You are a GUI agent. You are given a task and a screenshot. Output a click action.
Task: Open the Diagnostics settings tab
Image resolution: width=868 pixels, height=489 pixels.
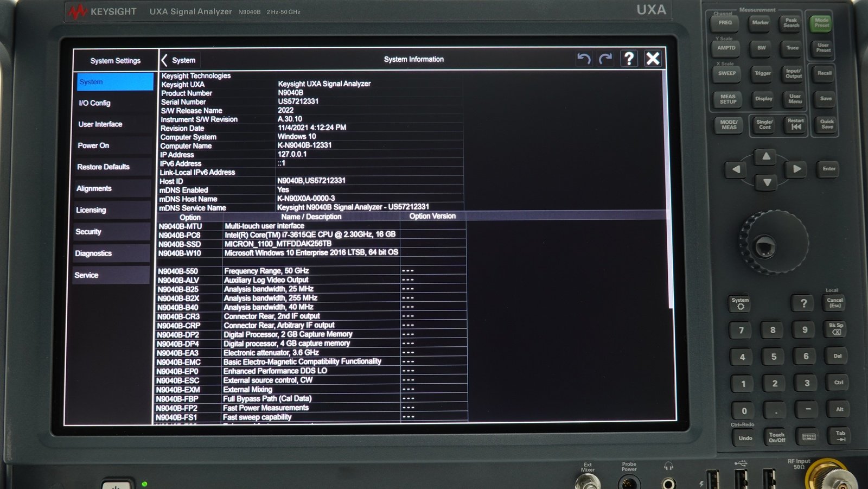111,253
